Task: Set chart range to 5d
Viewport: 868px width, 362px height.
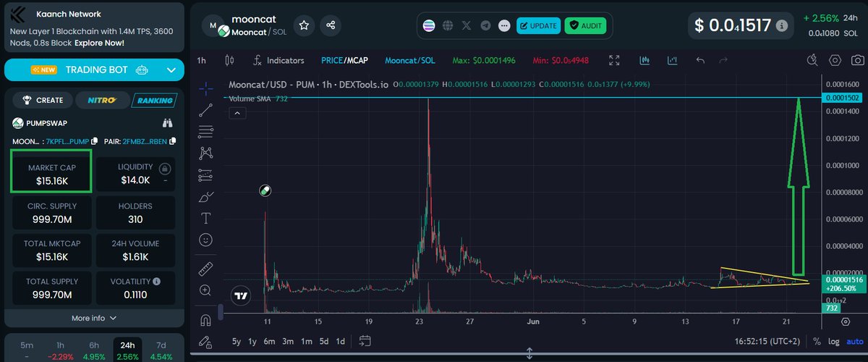Action: click(x=325, y=341)
